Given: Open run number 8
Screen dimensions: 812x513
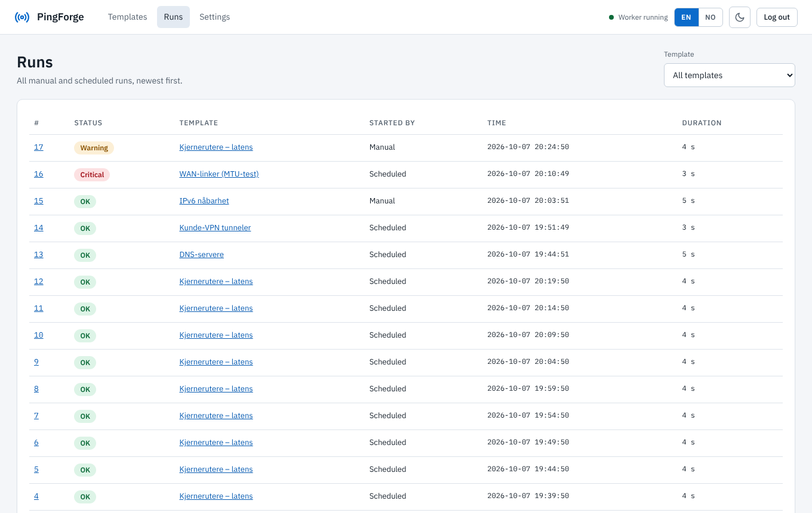Looking at the screenshot, I should 36,389.
